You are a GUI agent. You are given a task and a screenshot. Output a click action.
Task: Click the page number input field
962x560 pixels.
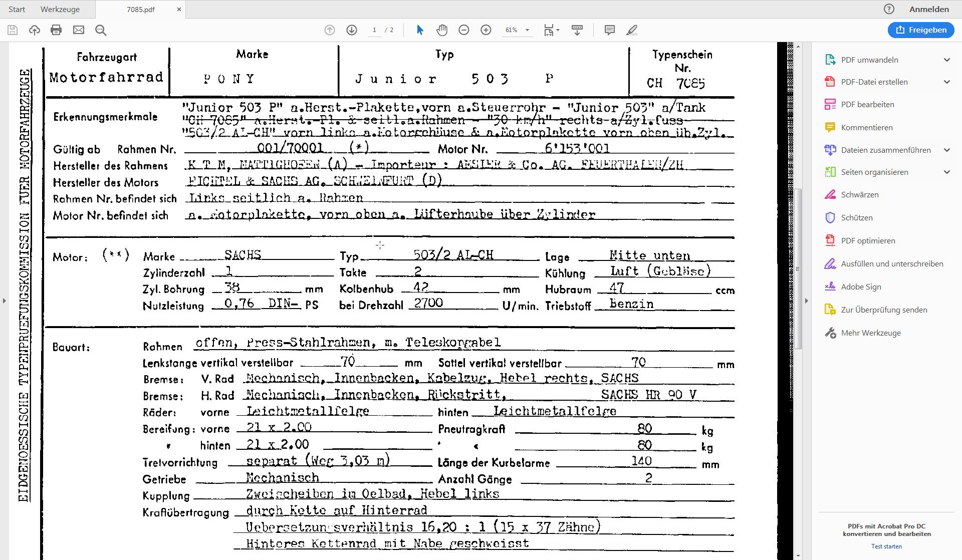coord(374,30)
